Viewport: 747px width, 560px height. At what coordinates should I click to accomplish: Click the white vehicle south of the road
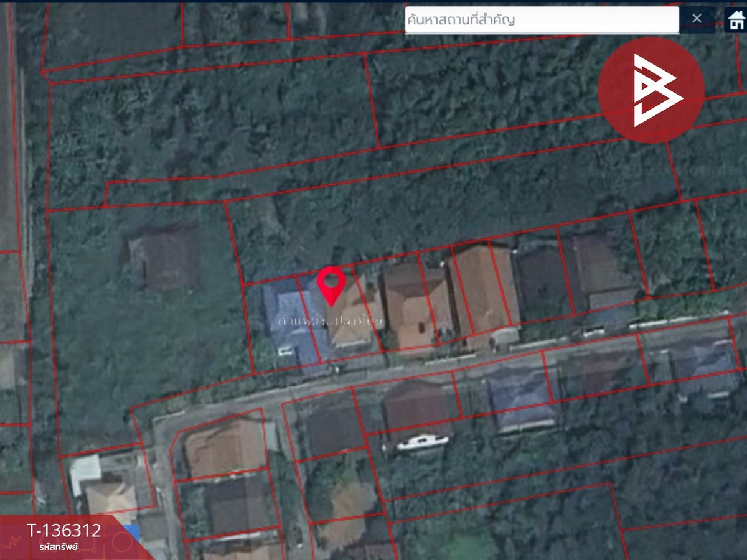pyautogui.click(x=423, y=442)
